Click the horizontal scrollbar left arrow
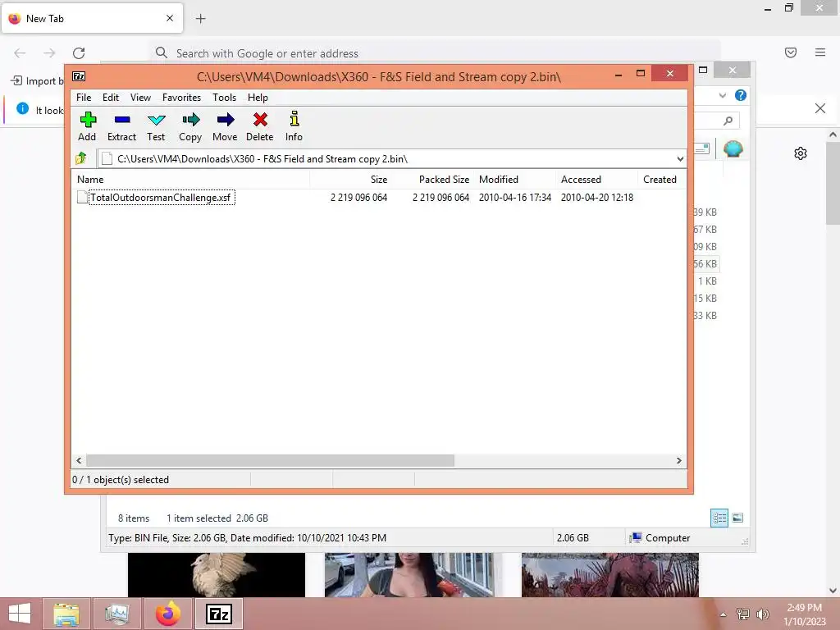This screenshot has height=630, width=840. (79, 461)
